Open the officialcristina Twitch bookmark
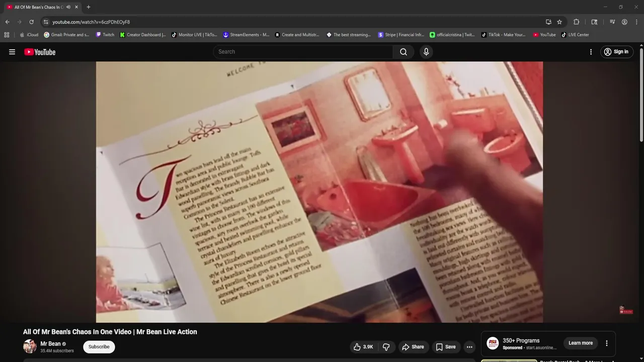This screenshot has height=362, width=644. [x=452, y=35]
